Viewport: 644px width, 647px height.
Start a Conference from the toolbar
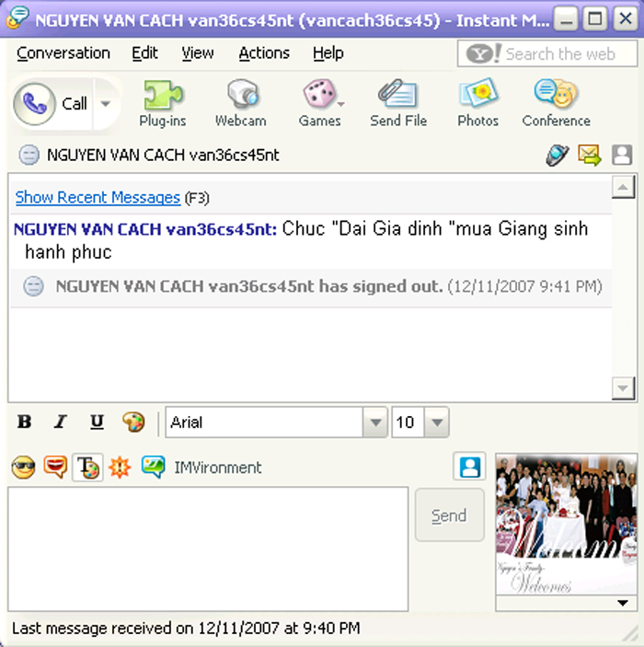[556, 104]
